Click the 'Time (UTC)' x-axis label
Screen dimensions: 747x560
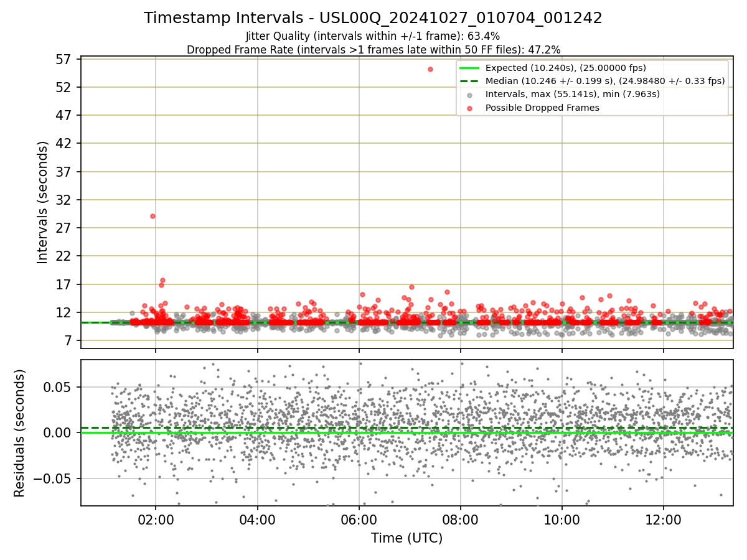click(406, 538)
